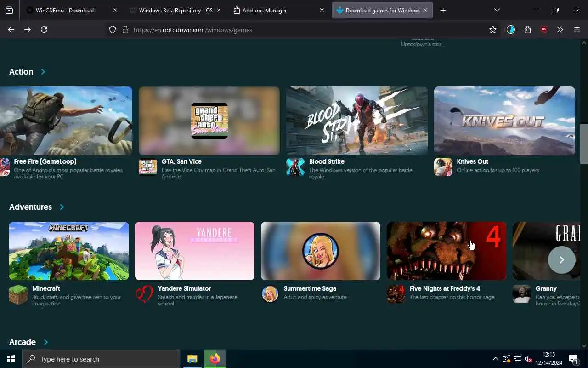Open Granny title link
The height and width of the screenshot is (368, 588).
pyautogui.click(x=546, y=288)
